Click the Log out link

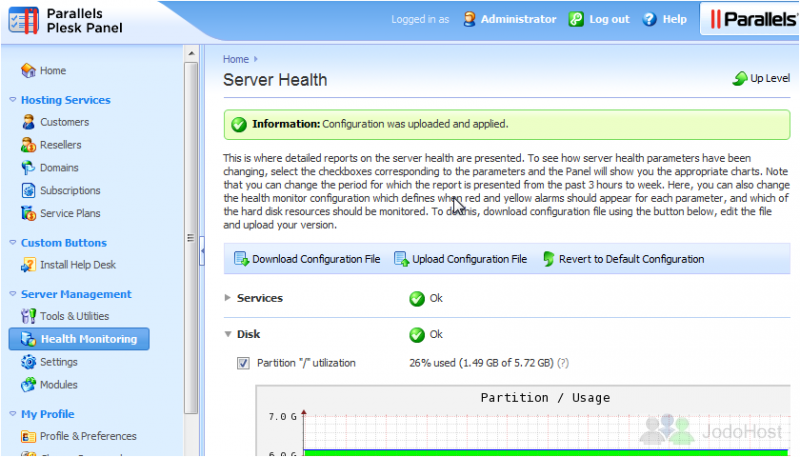[609, 19]
